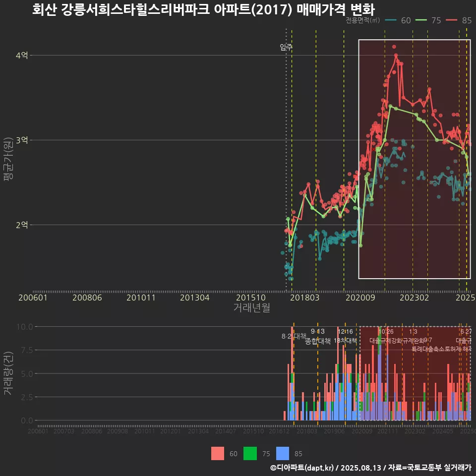The height and width of the screenshot is (476, 476).
Task: Click 201510 on the price chart axis
Action: [x=251, y=297]
